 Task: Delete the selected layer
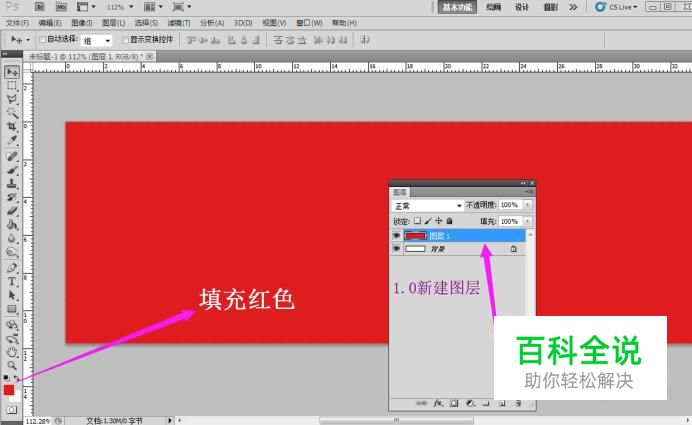pyautogui.click(x=518, y=403)
